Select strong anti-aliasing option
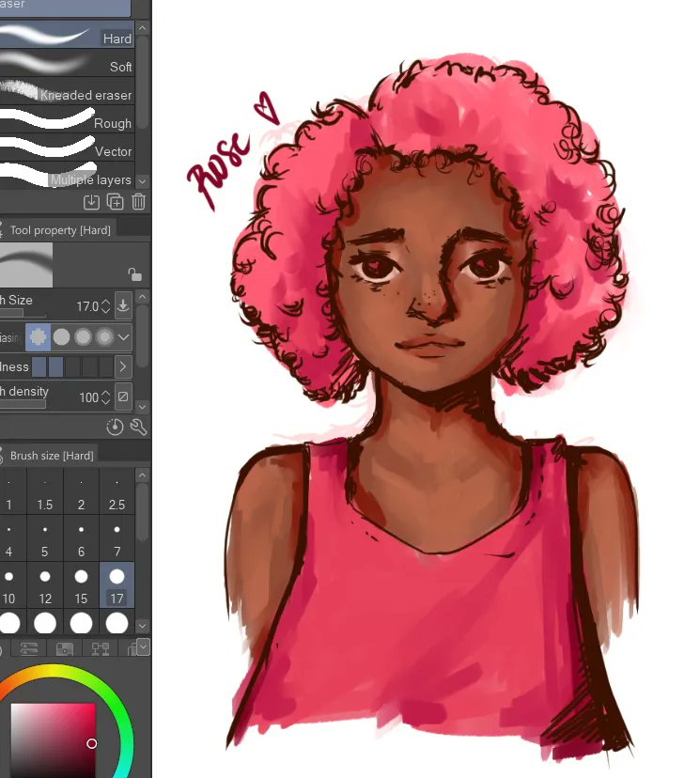The width and height of the screenshot is (700, 778). coord(104,337)
